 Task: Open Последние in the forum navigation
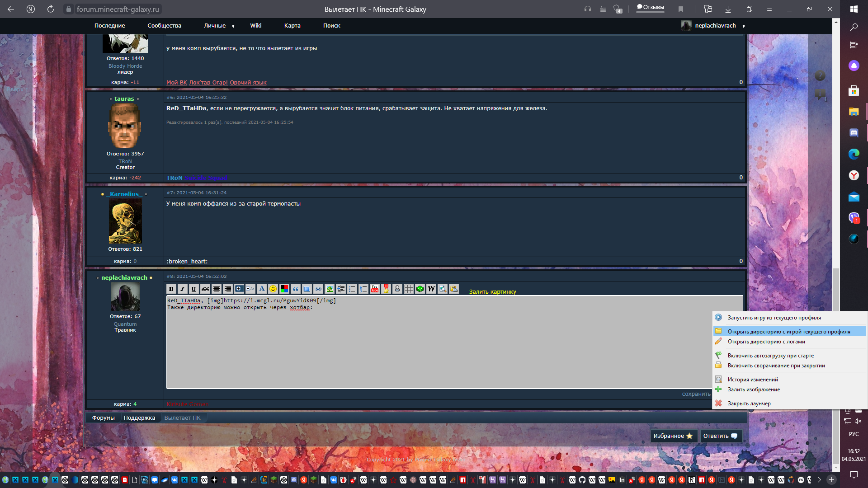pyautogui.click(x=110, y=26)
